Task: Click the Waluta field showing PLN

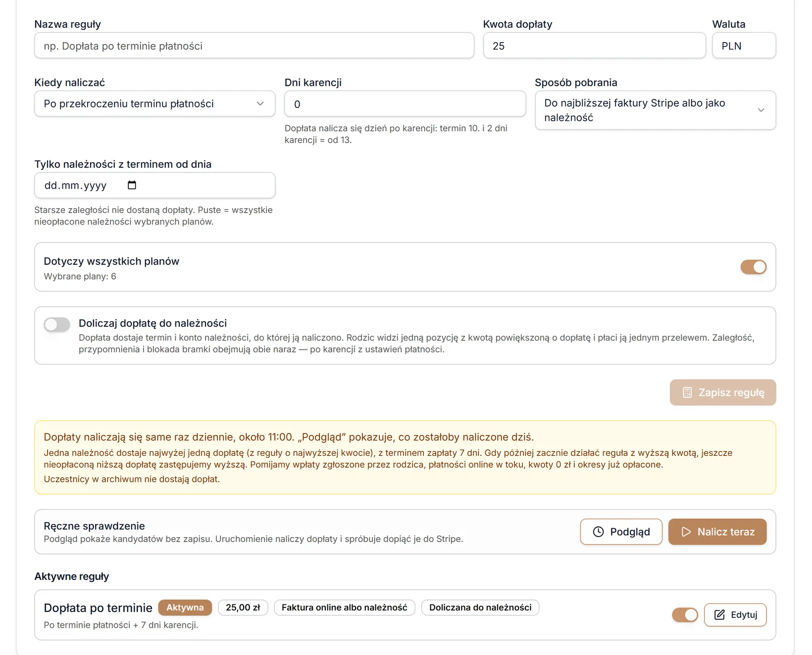Action: [744, 46]
